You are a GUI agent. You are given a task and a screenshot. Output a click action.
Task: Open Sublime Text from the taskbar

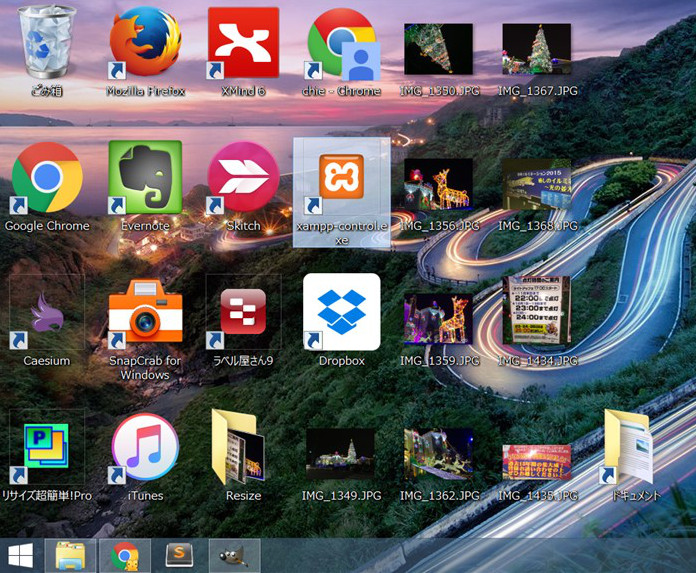click(179, 555)
